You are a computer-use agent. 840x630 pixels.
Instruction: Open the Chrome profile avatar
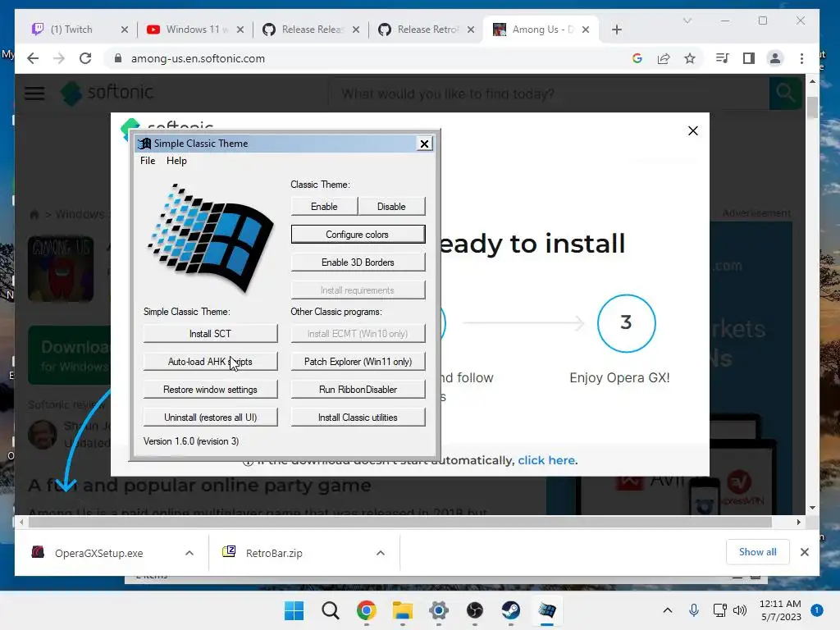point(774,58)
